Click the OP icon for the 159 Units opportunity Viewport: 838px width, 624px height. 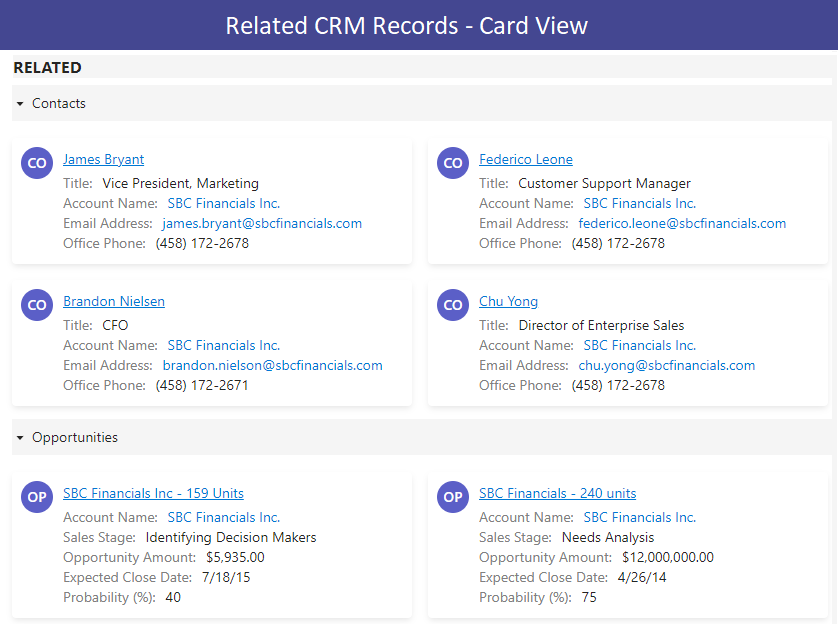point(37,497)
